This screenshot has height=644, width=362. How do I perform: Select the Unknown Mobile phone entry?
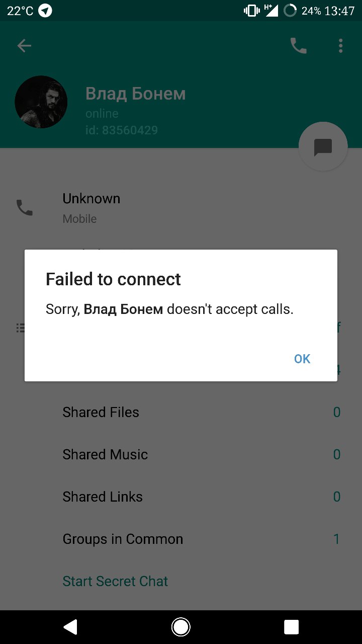click(x=181, y=208)
